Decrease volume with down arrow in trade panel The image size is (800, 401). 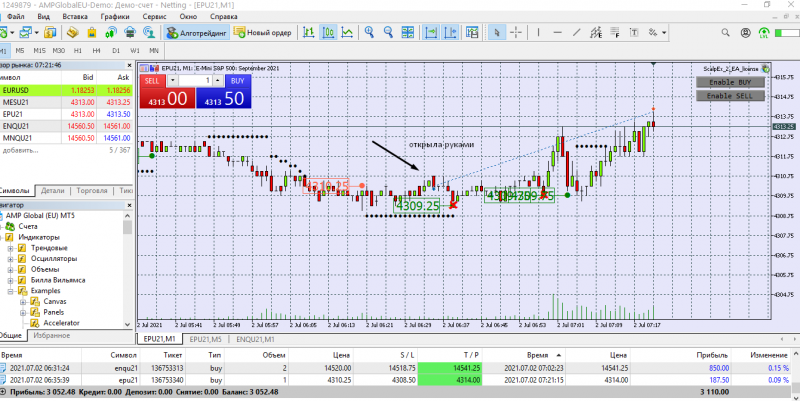(x=172, y=81)
